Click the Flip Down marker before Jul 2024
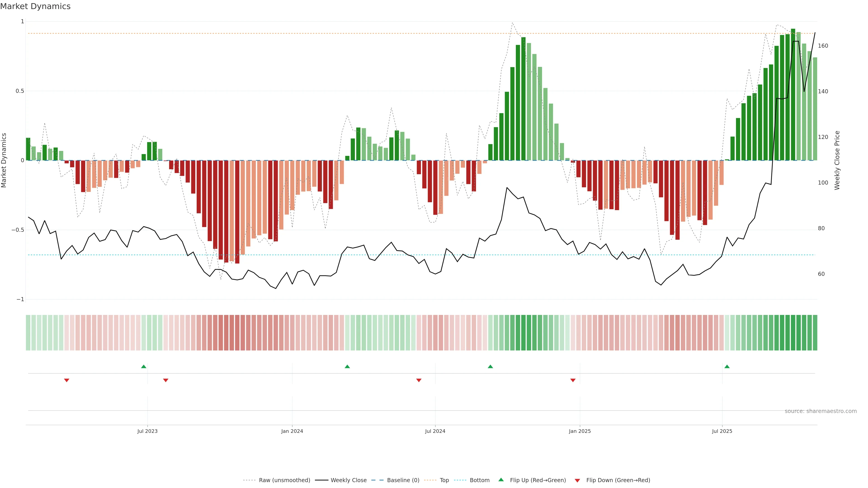868x488 pixels. click(x=419, y=380)
